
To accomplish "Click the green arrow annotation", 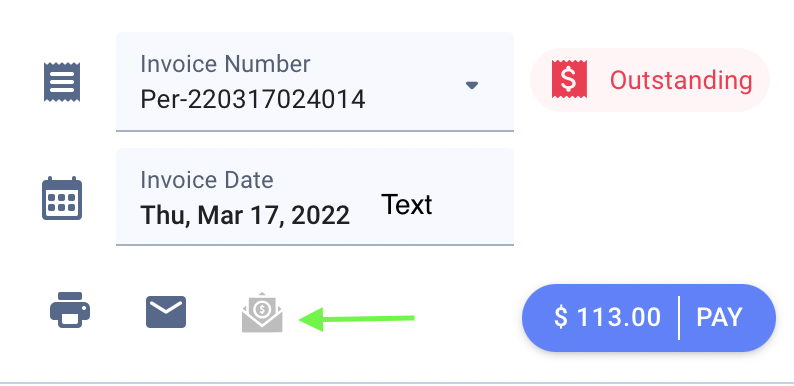I will click(x=357, y=319).
